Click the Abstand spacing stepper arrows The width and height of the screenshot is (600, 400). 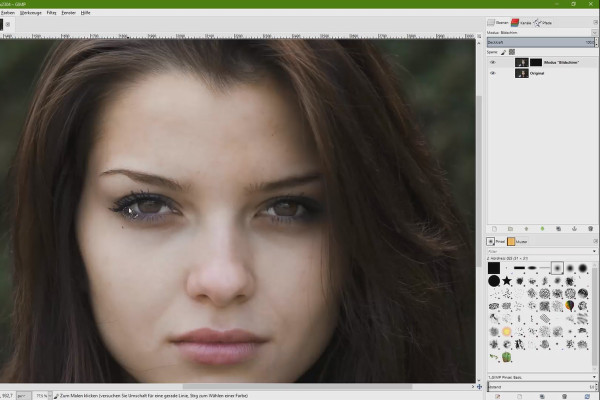(x=596, y=387)
